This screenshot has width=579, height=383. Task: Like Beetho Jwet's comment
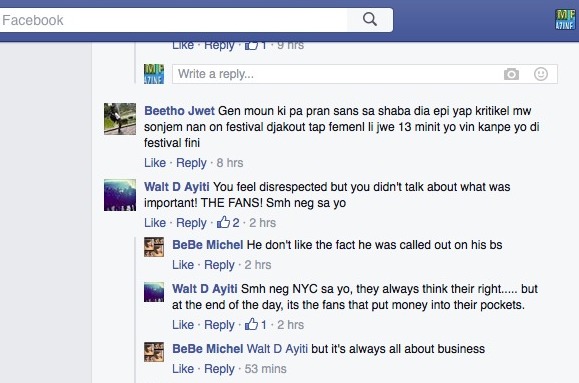tap(155, 163)
